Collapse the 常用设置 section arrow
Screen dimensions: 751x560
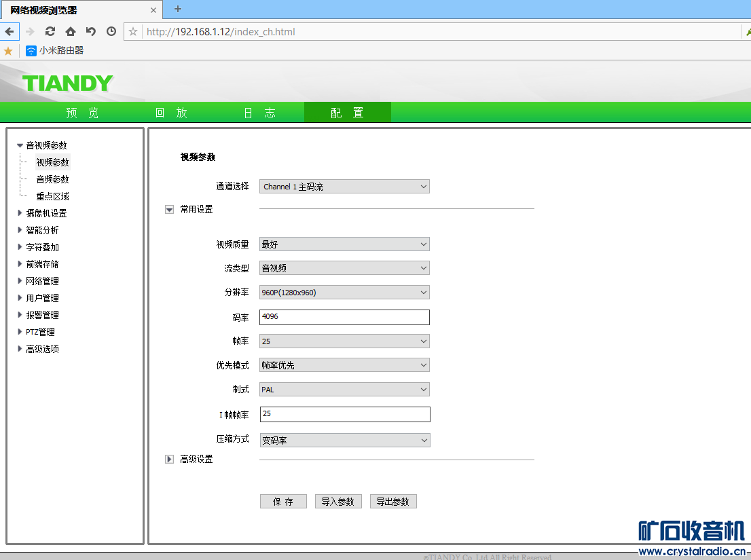[169, 210]
